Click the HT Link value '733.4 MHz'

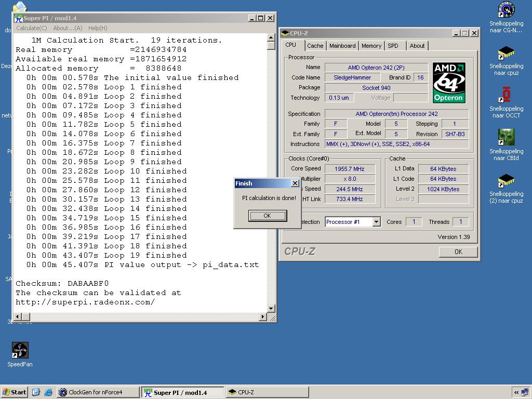click(x=350, y=199)
